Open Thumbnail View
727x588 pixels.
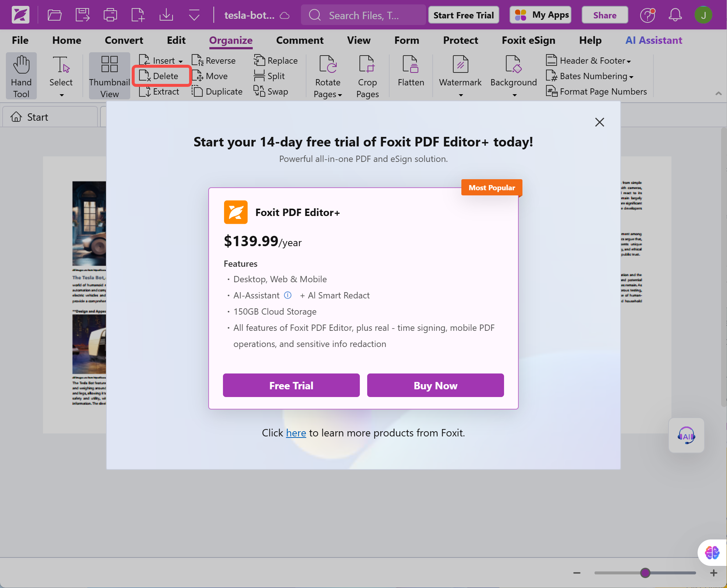click(109, 75)
